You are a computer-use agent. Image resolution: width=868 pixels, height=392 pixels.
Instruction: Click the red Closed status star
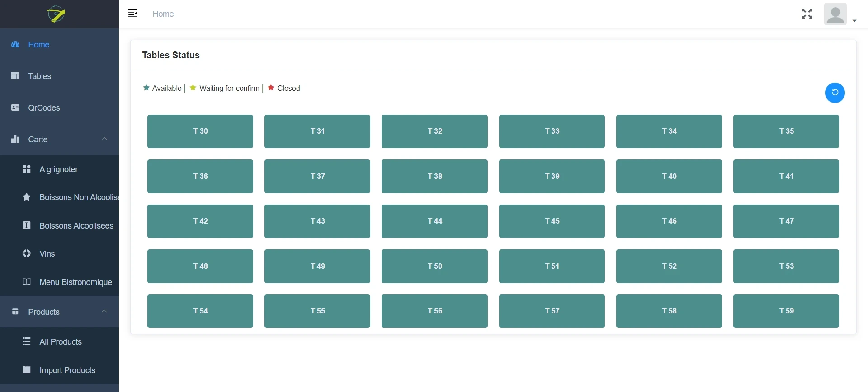(x=271, y=88)
